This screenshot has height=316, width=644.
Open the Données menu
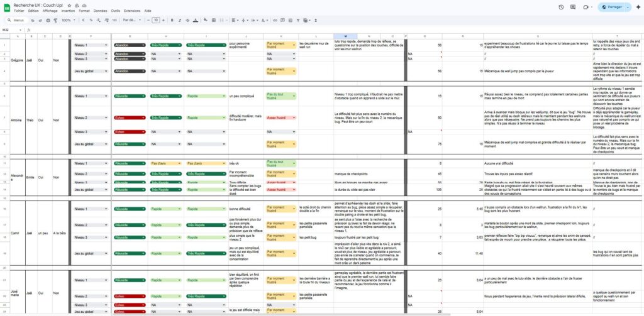coord(100,11)
